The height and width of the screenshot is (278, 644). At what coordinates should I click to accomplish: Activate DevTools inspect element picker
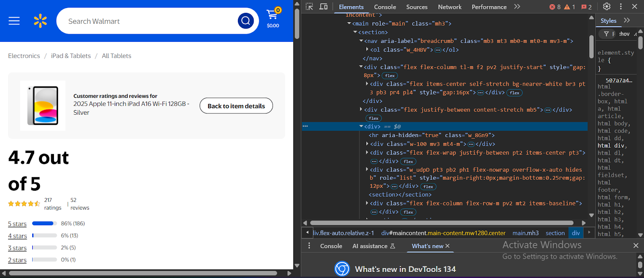[x=309, y=6]
